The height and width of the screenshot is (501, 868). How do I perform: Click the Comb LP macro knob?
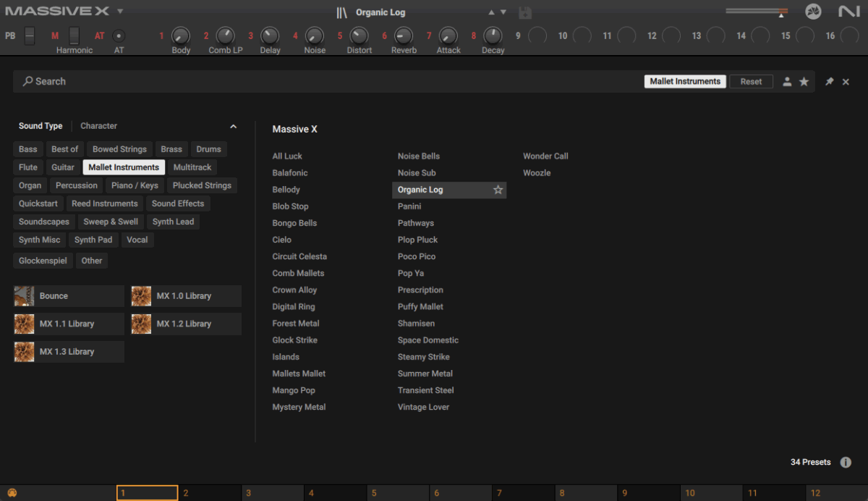tap(226, 35)
